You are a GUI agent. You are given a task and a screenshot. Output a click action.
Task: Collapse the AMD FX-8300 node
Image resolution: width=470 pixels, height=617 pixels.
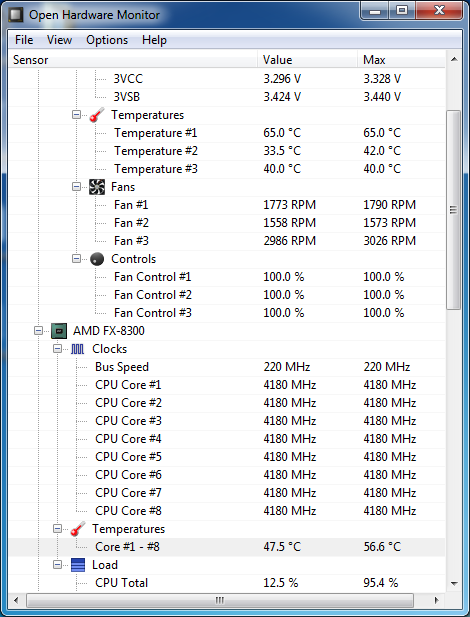(x=38, y=331)
